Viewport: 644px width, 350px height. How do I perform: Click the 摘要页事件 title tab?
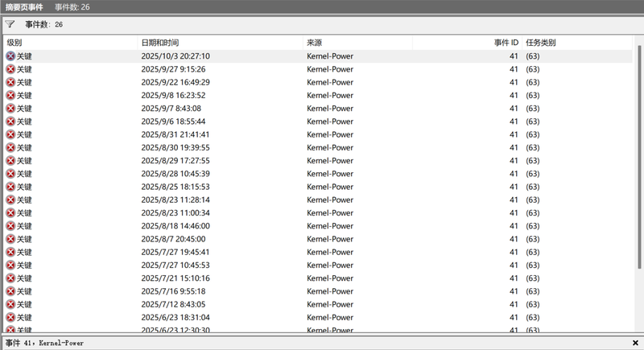(24, 6)
